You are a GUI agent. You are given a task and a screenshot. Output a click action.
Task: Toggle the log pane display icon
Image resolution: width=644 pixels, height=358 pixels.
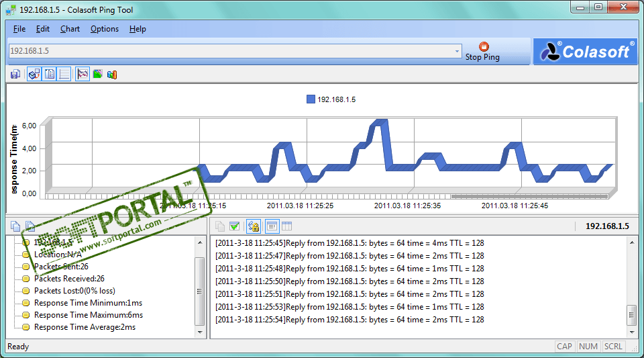(x=64, y=75)
